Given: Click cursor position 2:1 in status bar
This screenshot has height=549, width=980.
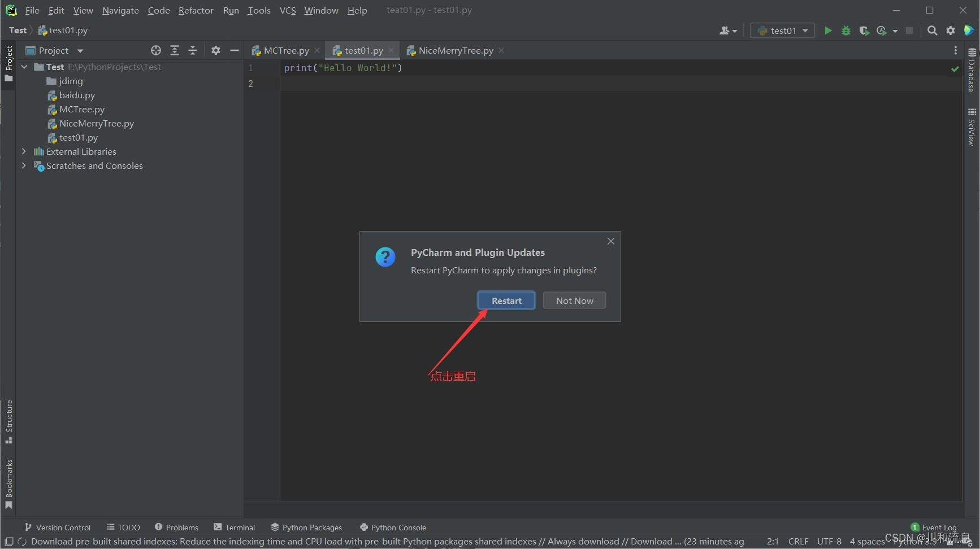Looking at the screenshot, I should tap(773, 541).
